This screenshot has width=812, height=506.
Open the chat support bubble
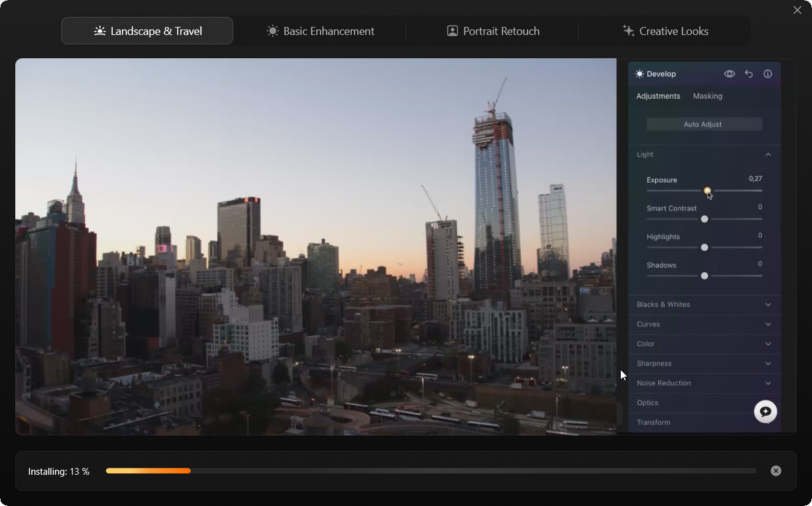[x=765, y=412]
